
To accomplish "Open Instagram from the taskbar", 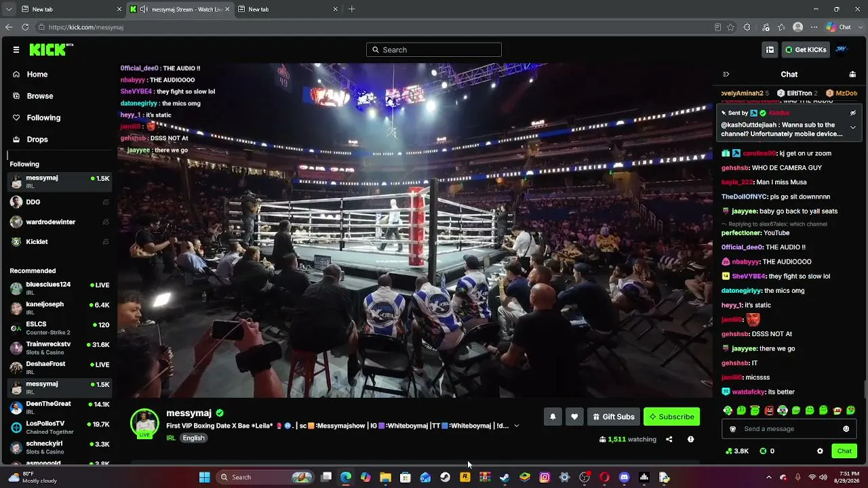I will coord(545,477).
